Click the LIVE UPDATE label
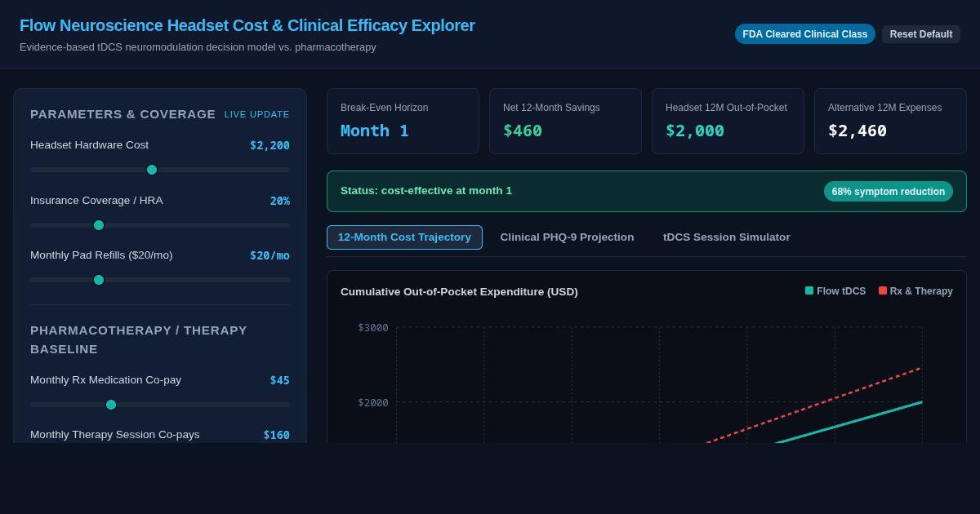 (257, 114)
